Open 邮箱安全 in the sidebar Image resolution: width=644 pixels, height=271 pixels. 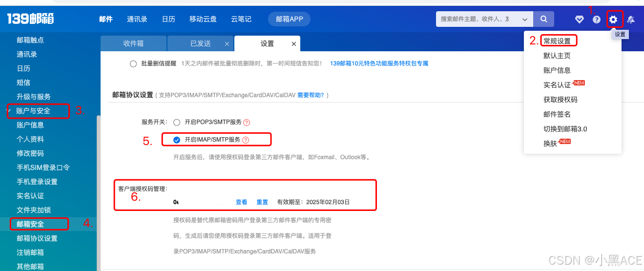pos(30,224)
